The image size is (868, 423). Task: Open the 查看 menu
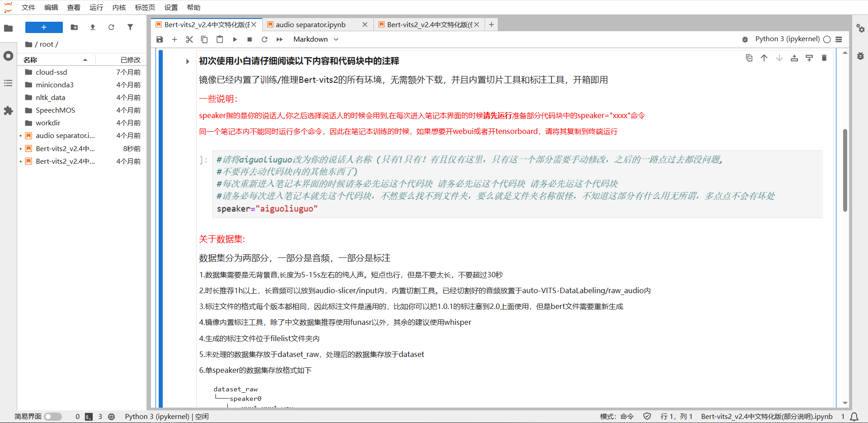point(74,7)
